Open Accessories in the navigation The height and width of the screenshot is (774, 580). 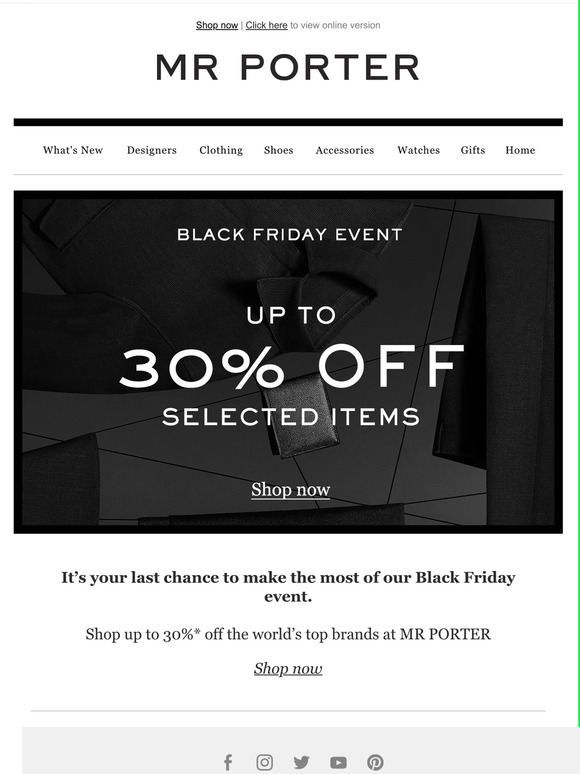pos(345,150)
